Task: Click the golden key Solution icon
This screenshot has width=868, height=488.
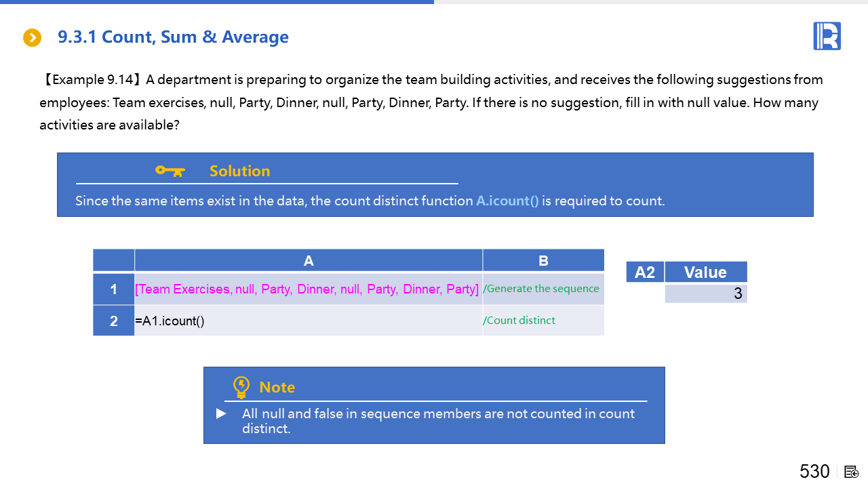Action: [x=170, y=171]
